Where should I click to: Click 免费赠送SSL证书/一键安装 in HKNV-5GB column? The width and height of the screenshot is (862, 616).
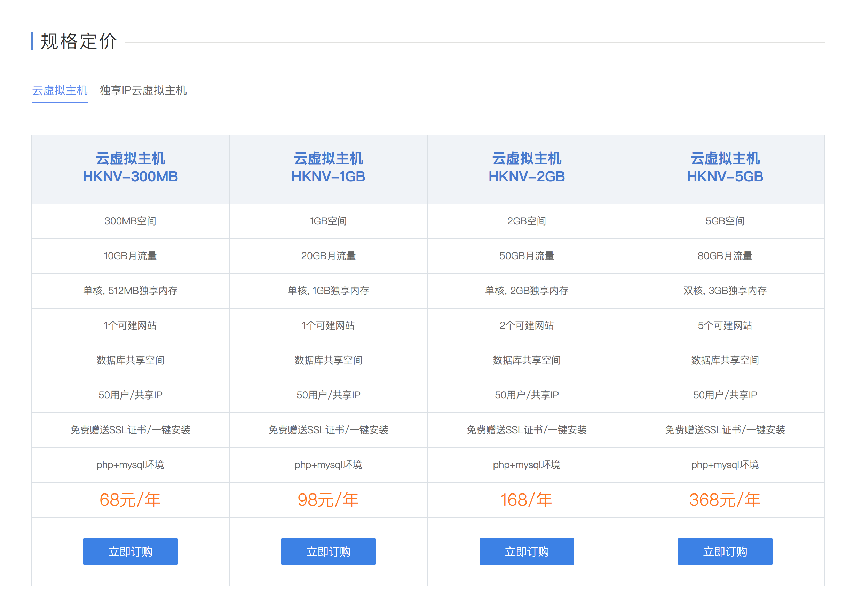coord(725,430)
